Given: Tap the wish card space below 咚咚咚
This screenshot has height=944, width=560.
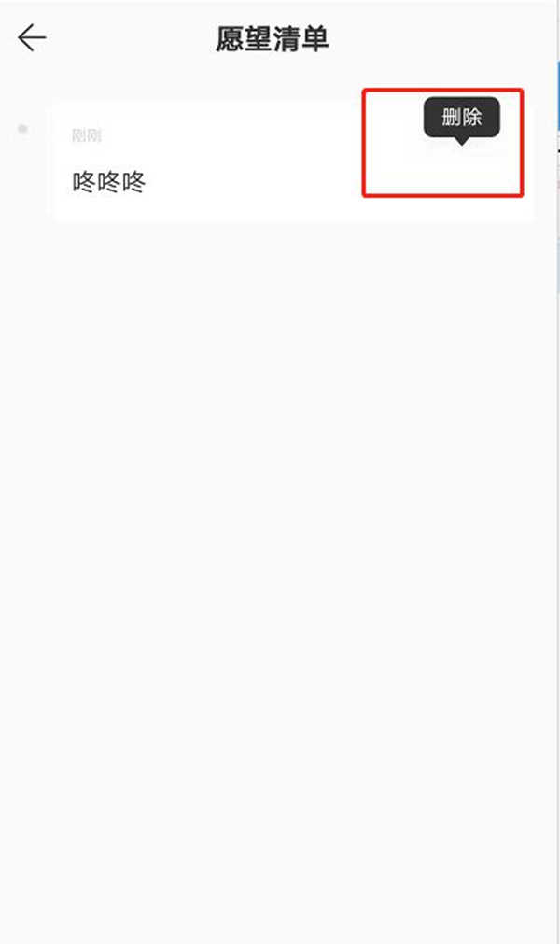Looking at the screenshot, I should pyautogui.click(x=180, y=208).
